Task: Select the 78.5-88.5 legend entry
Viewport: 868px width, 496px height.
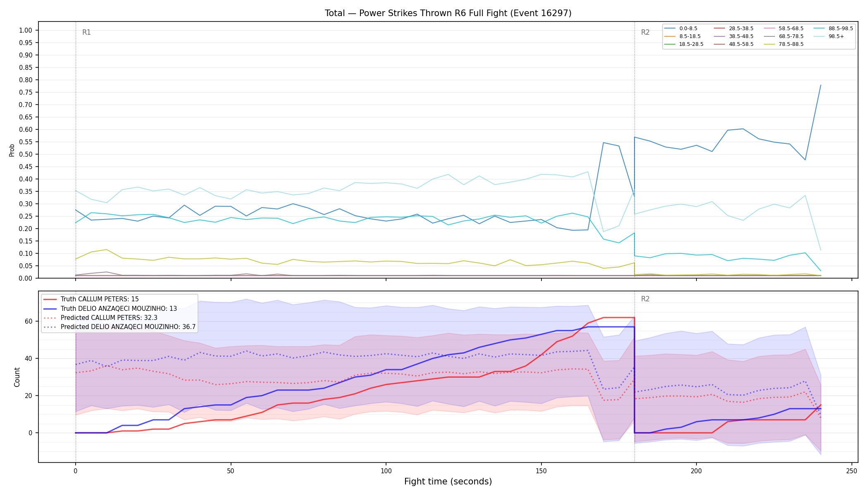Action: (784, 44)
